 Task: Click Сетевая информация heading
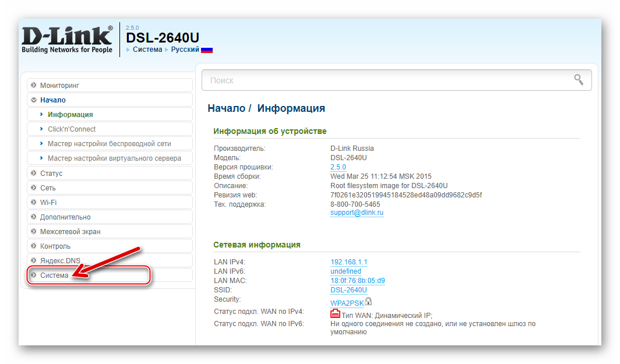click(256, 245)
